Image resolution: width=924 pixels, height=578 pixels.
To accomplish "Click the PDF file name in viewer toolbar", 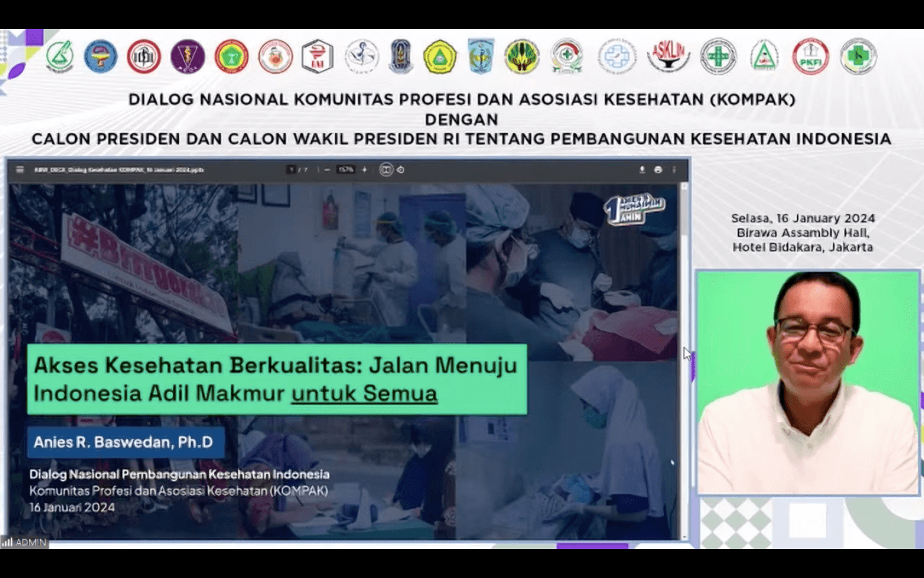I will pos(119,170).
